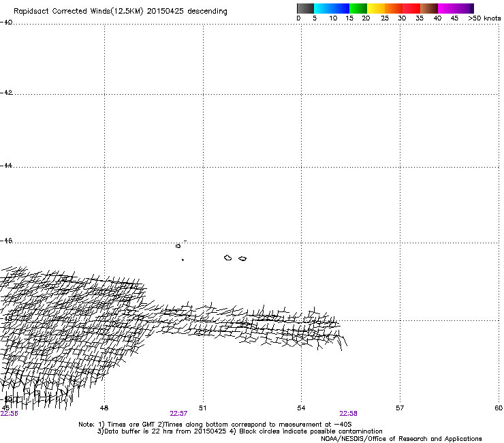Click the purple '22:58' time stamp

349,414
